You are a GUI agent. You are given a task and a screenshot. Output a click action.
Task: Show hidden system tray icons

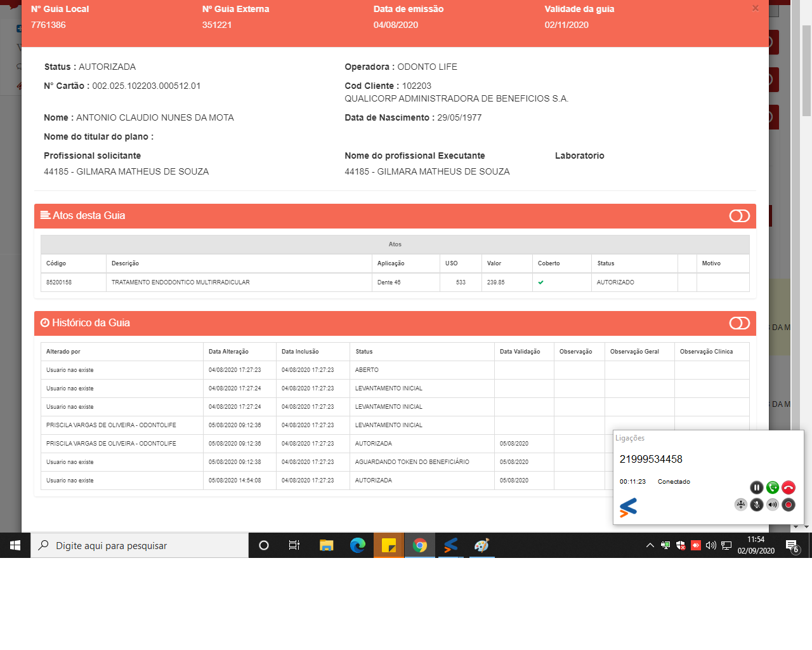(x=650, y=545)
